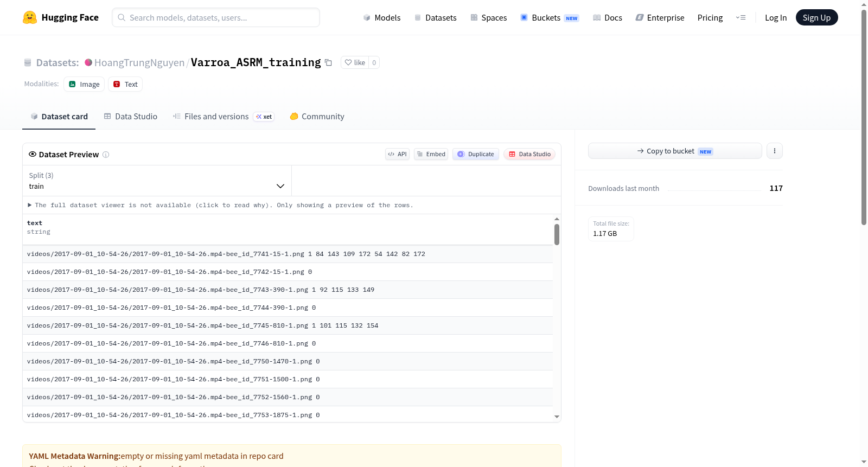Image resolution: width=868 pixels, height=467 pixels.
Task: Click the Text modality tag
Action: [125, 84]
